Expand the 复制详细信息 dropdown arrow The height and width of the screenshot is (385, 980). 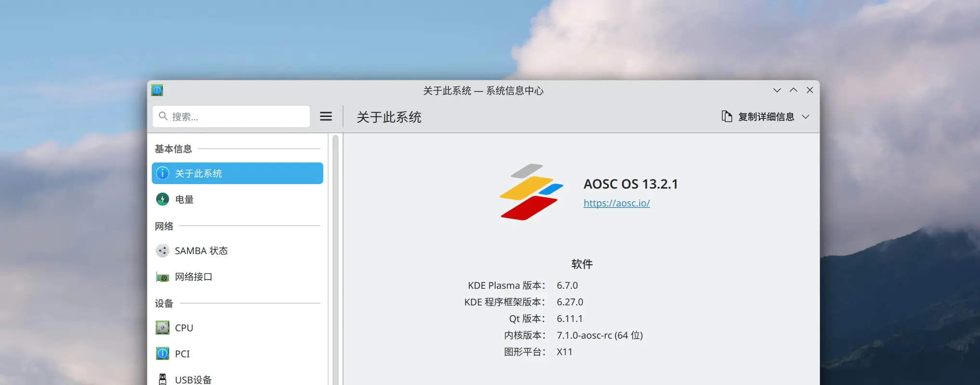point(806,116)
